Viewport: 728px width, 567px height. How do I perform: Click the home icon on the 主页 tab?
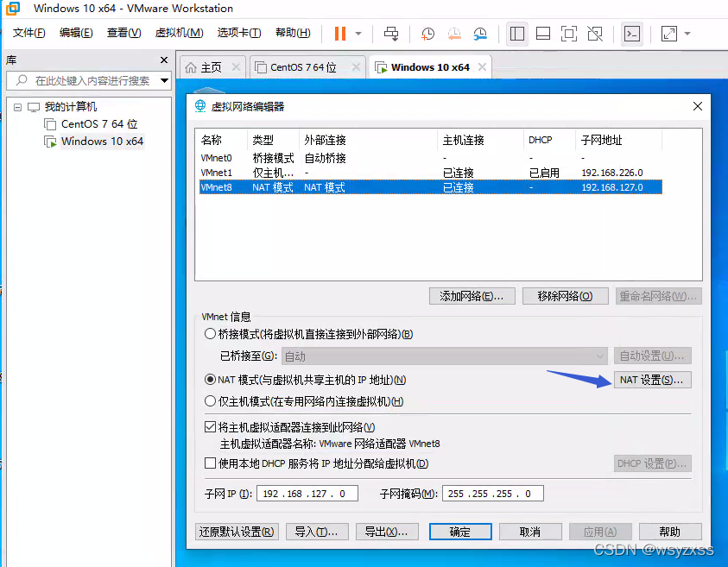pyautogui.click(x=191, y=67)
